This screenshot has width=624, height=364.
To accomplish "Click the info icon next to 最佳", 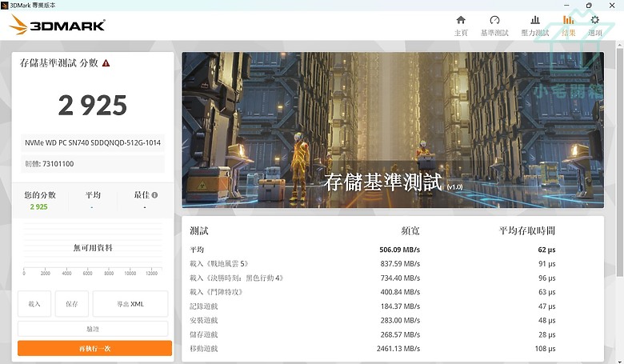I will 154,195.
